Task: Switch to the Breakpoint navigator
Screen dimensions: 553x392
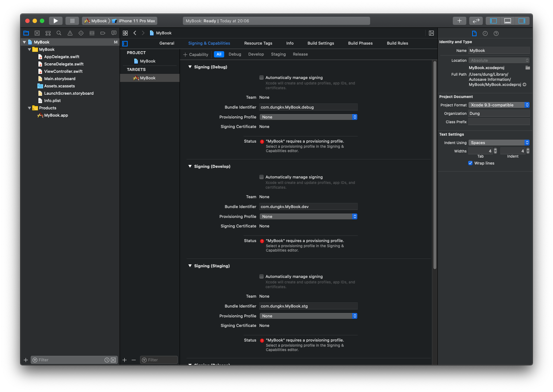Action: 103,33
